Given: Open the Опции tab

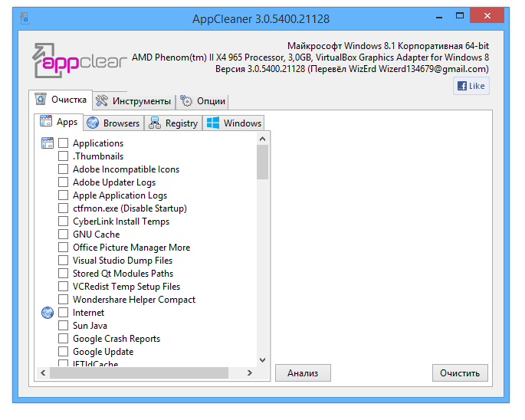Looking at the screenshot, I should [x=202, y=101].
